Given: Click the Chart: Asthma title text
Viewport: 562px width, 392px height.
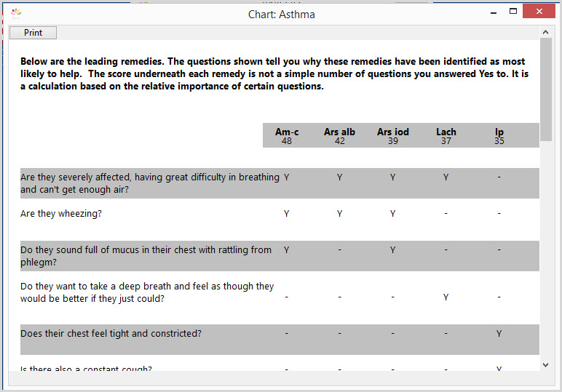Looking at the screenshot, I should pyautogui.click(x=281, y=15).
